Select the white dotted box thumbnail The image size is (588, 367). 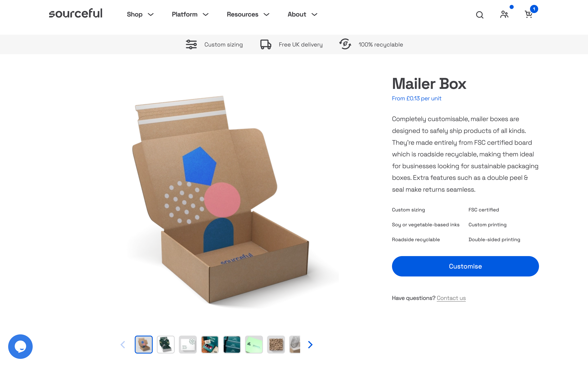click(x=188, y=344)
